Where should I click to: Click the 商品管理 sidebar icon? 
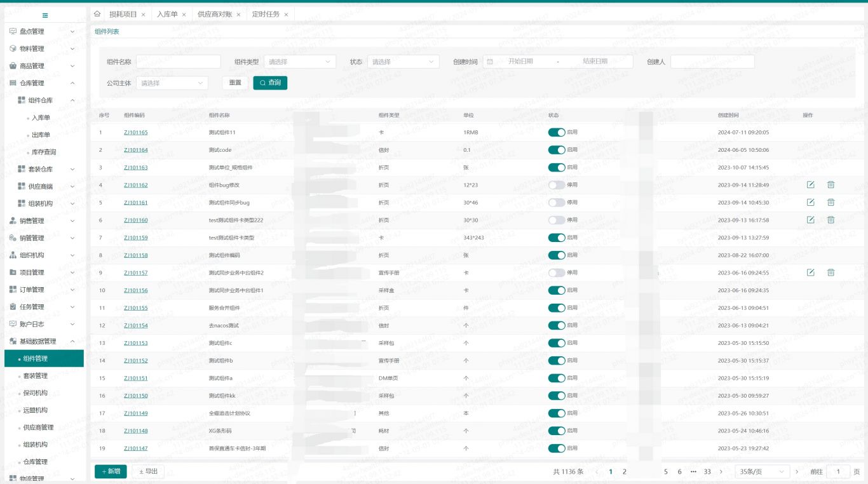click(x=13, y=65)
